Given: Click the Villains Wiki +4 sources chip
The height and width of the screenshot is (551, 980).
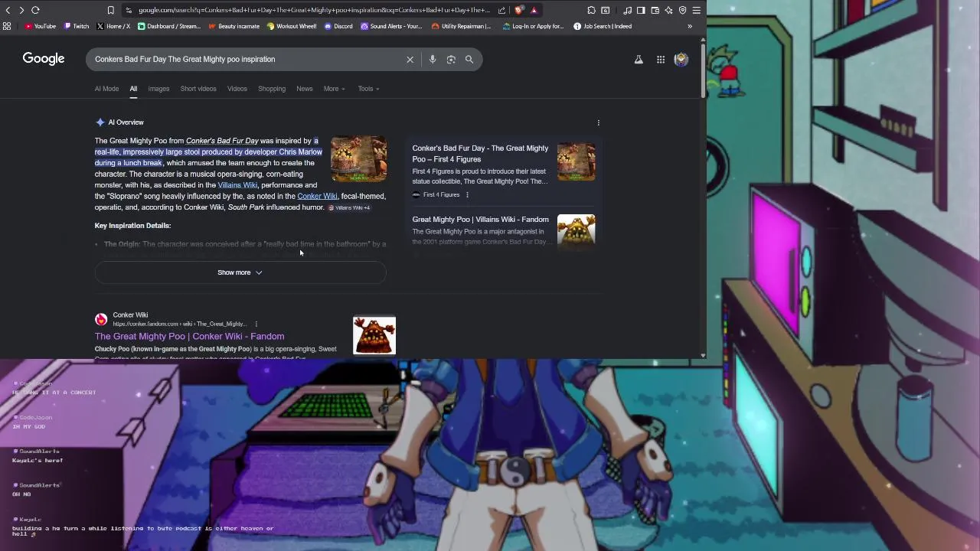Looking at the screenshot, I should tap(349, 207).
